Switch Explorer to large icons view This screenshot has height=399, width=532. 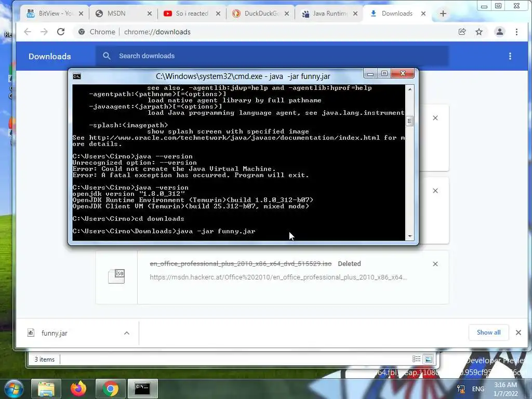(429, 359)
